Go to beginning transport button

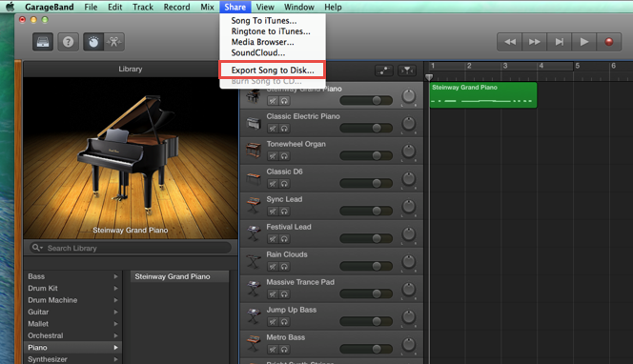560,42
